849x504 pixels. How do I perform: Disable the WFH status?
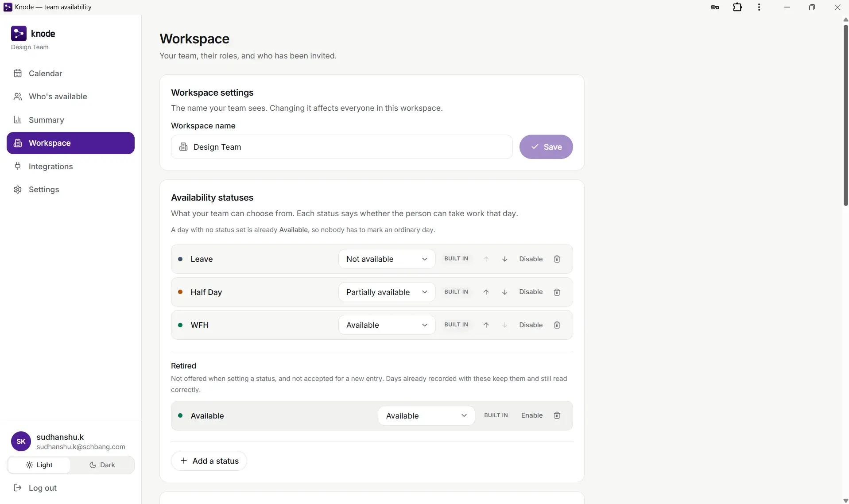pyautogui.click(x=531, y=325)
